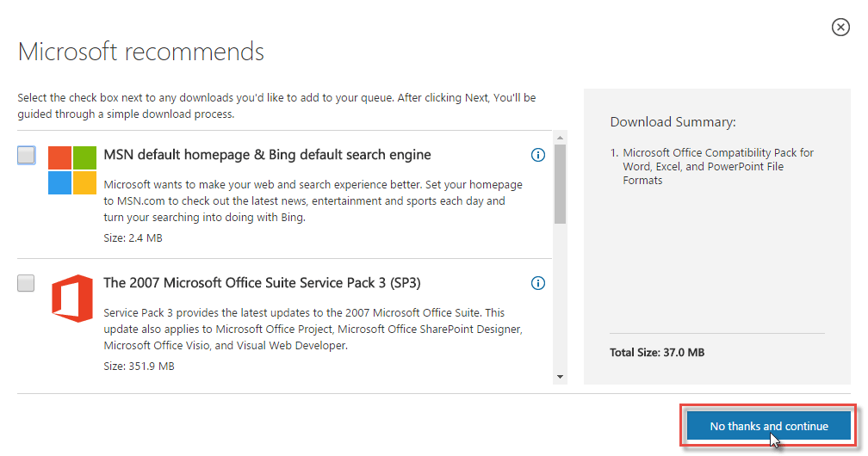
Task: Click the colorful Microsoft Windows logo icon
Action: tap(72, 169)
